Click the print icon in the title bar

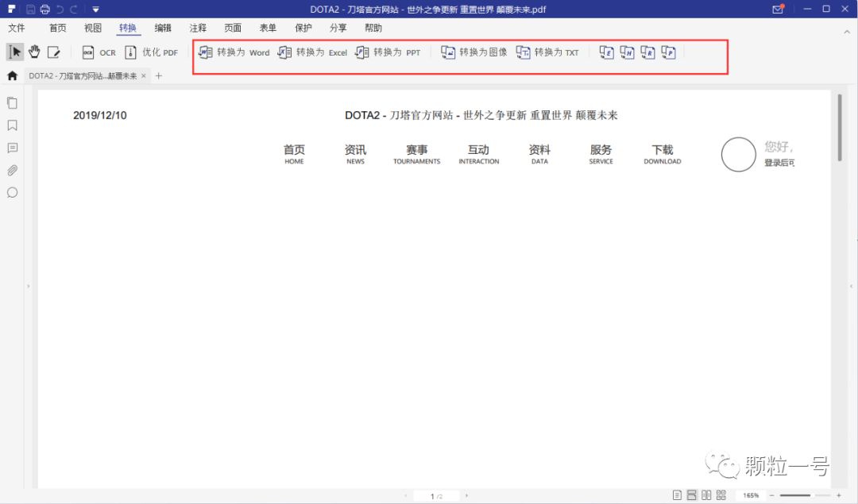coord(45,8)
